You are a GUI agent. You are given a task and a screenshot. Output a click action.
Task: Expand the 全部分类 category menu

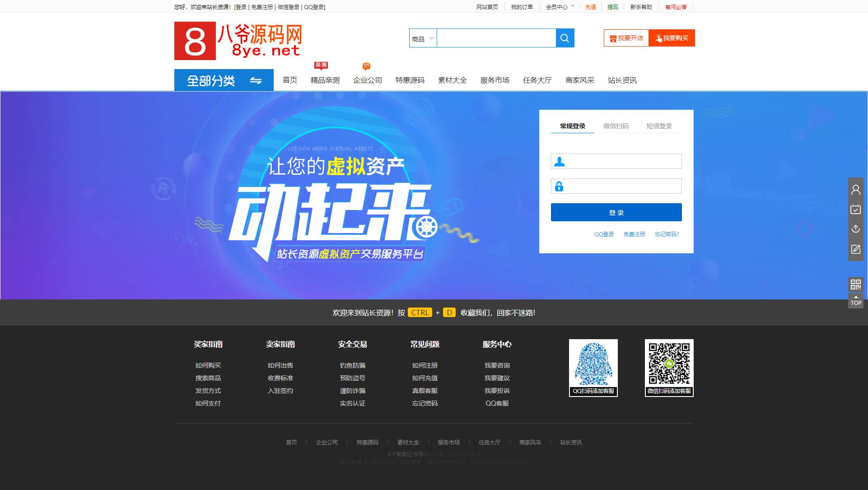tap(224, 80)
